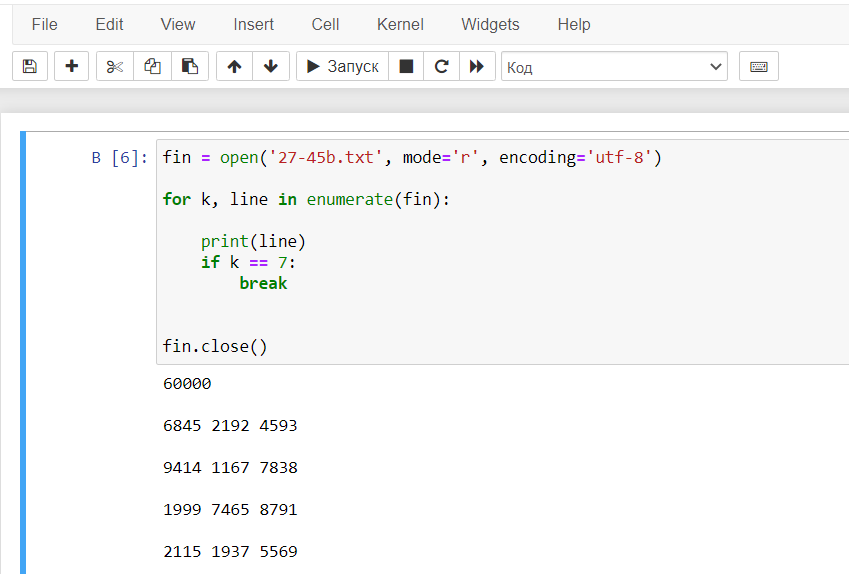The image size is (849, 574).
Task: Open command palette with keyboard icon
Action: coord(759,66)
